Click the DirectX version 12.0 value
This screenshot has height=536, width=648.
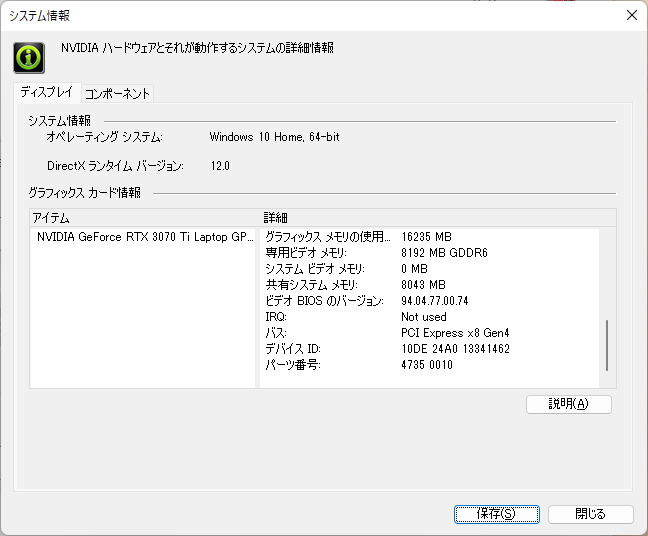(x=220, y=166)
